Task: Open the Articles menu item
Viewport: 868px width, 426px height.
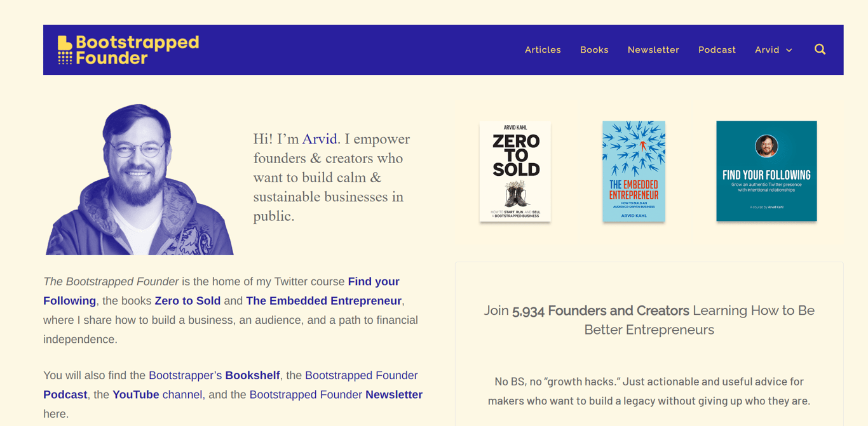Action: (x=543, y=50)
